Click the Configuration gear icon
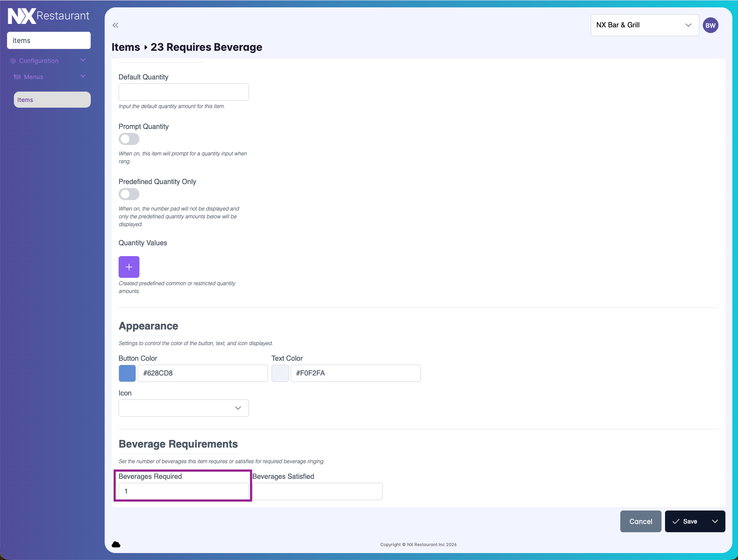 (13, 61)
